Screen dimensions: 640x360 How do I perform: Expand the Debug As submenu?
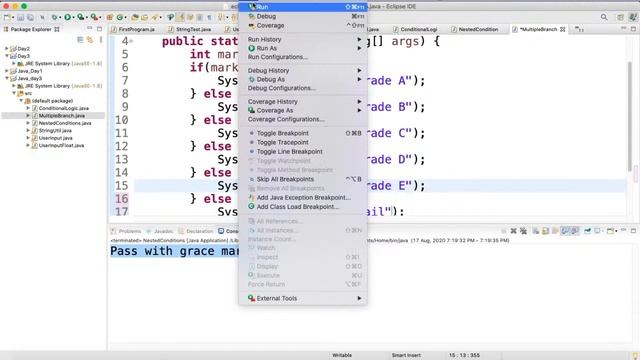point(303,79)
